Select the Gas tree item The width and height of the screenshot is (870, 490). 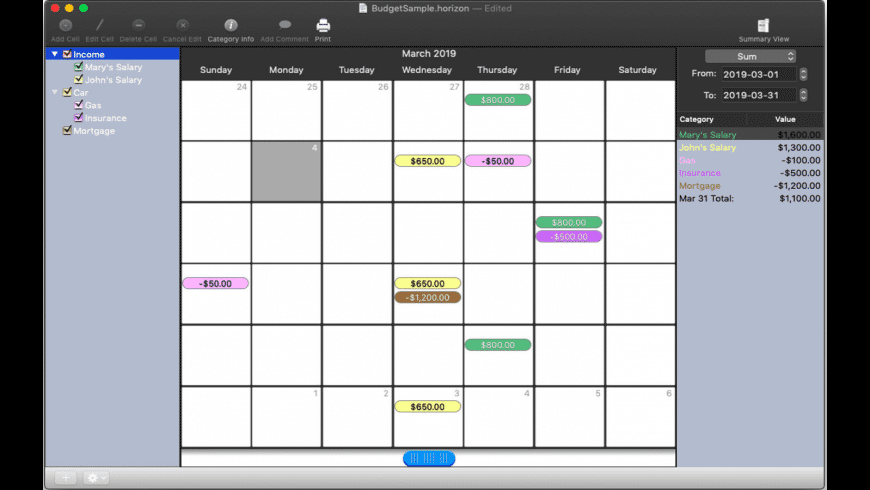pos(93,105)
